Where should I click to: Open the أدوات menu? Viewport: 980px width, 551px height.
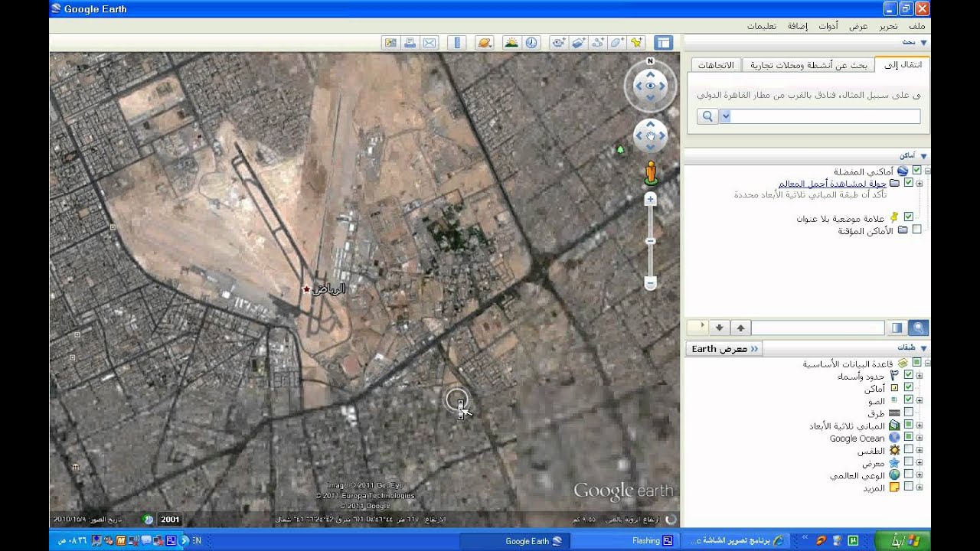point(828,26)
